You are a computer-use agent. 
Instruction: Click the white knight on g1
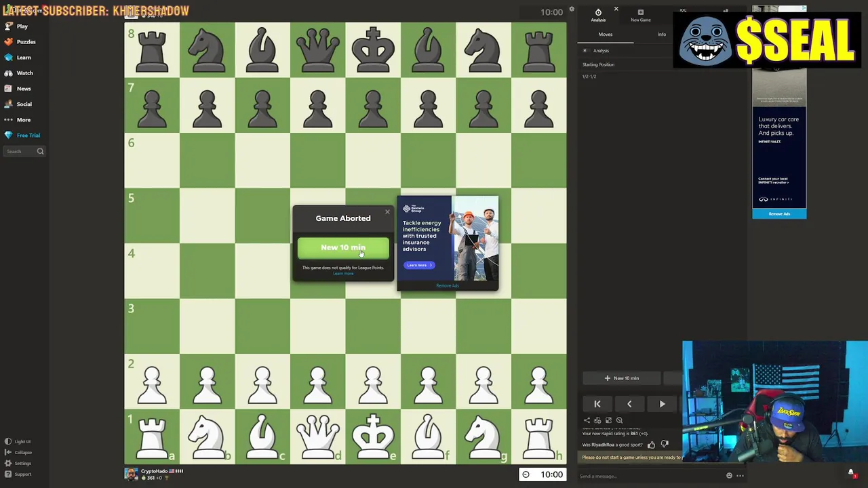tap(484, 437)
